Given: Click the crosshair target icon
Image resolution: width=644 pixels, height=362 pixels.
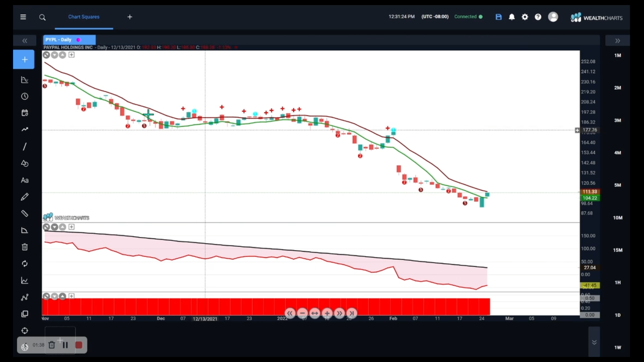Looking at the screenshot, I should pyautogui.click(x=24, y=331).
